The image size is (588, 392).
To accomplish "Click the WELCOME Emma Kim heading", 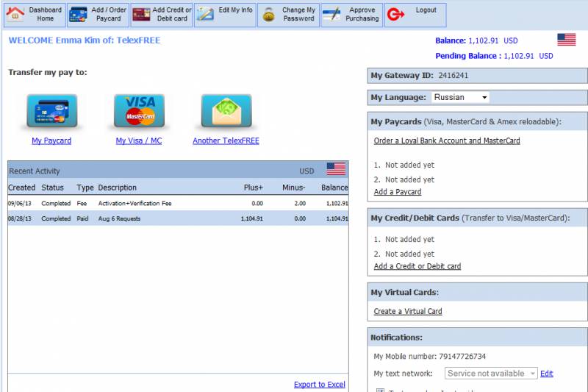I will point(85,40).
